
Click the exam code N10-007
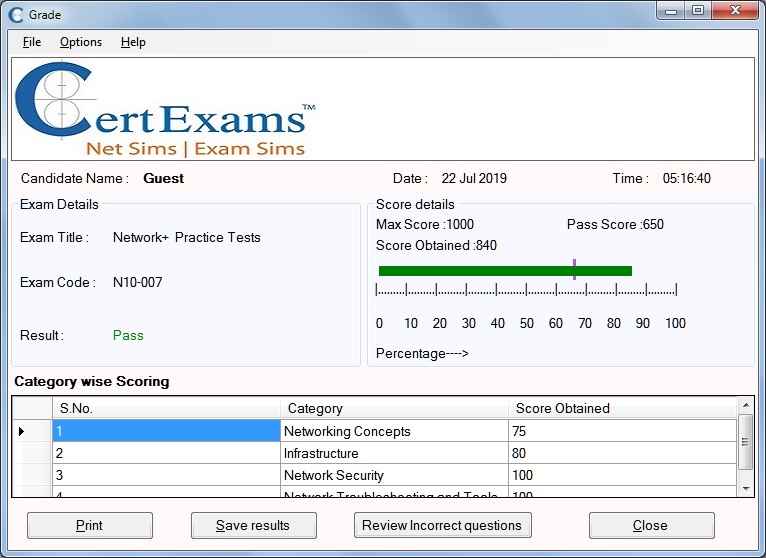coord(137,282)
